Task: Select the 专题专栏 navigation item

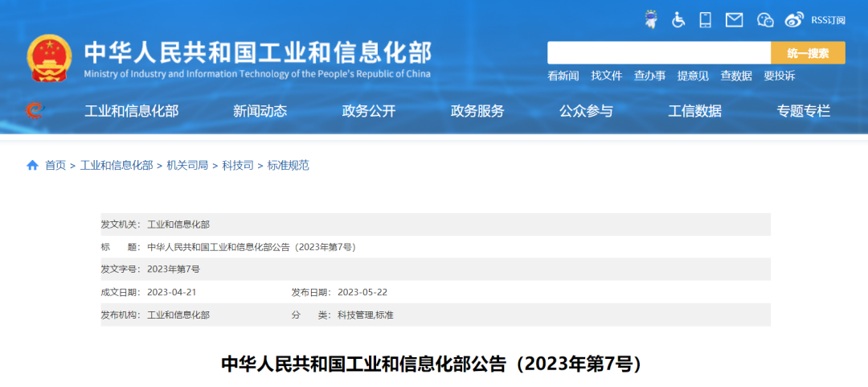Action: click(803, 112)
